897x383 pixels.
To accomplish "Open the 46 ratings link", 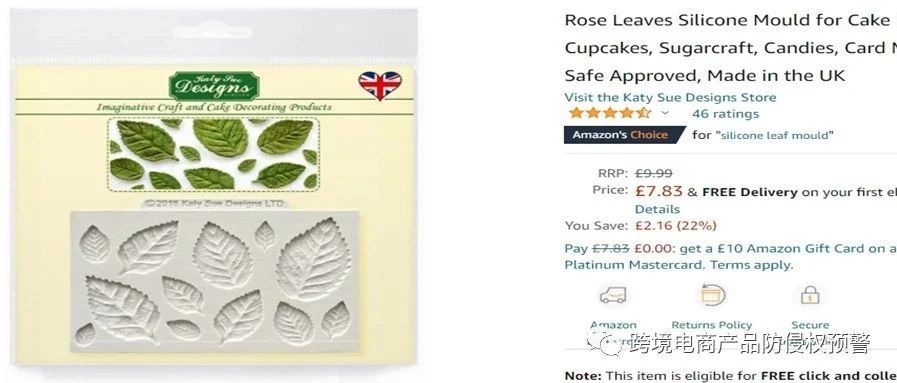I will (725, 114).
